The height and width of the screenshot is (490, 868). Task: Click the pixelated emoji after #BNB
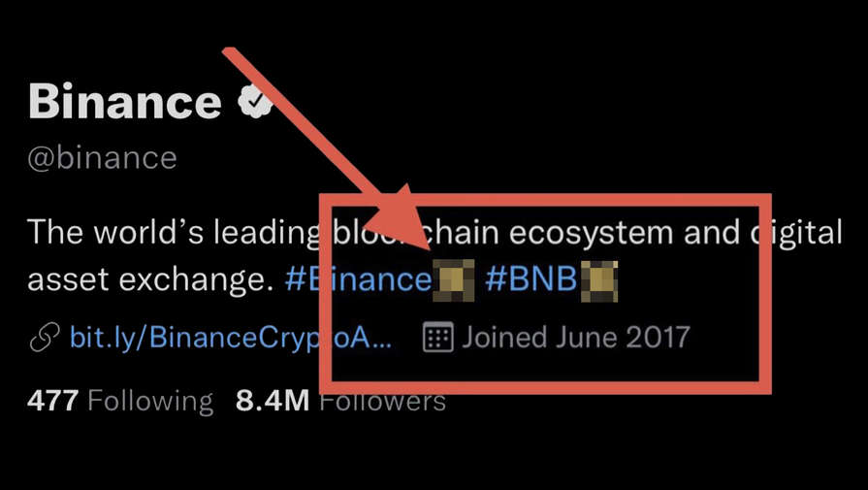point(599,281)
